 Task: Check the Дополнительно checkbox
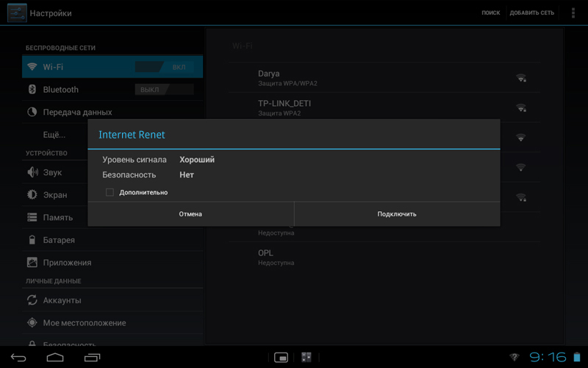(x=110, y=192)
